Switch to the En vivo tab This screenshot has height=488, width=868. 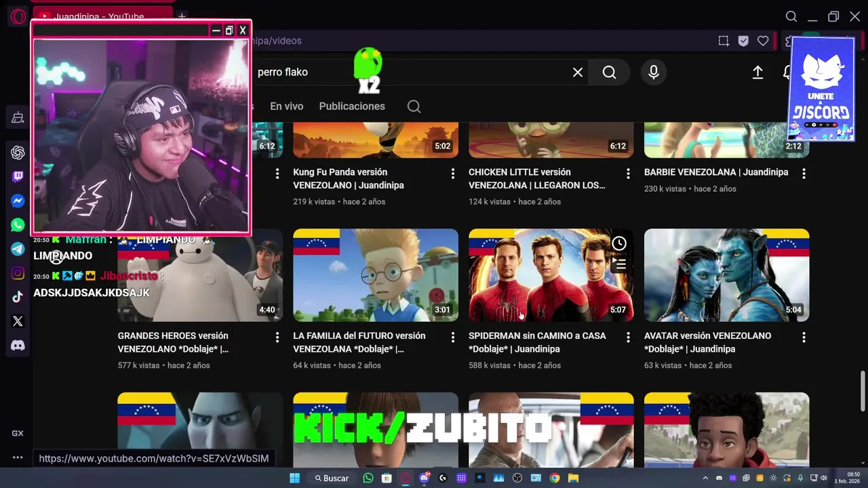tap(287, 106)
